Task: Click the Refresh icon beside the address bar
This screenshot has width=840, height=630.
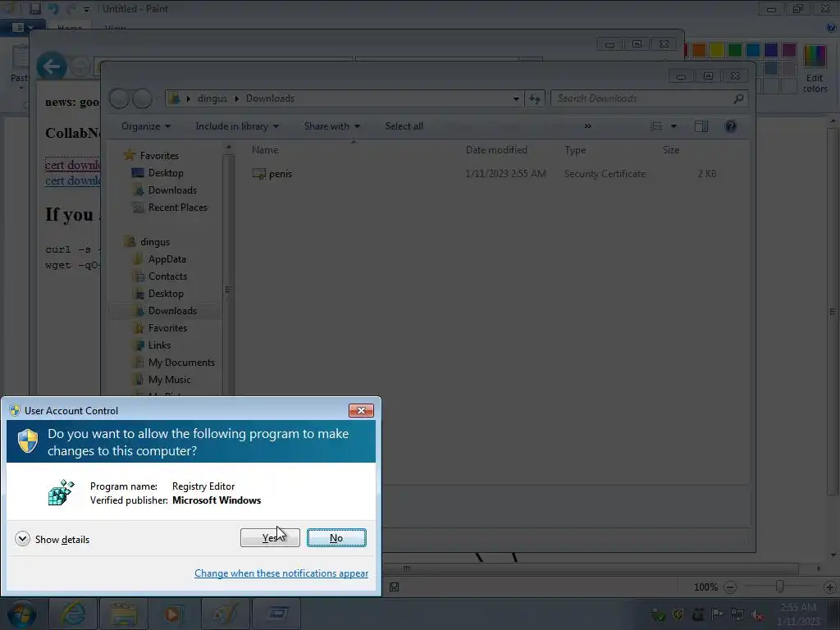Action: (535, 98)
